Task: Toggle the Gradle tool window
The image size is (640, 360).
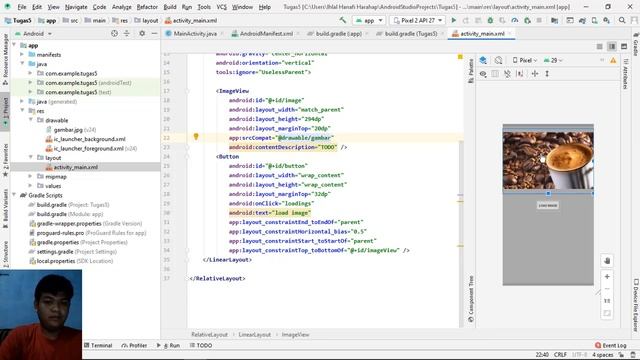Action: (x=636, y=44)
